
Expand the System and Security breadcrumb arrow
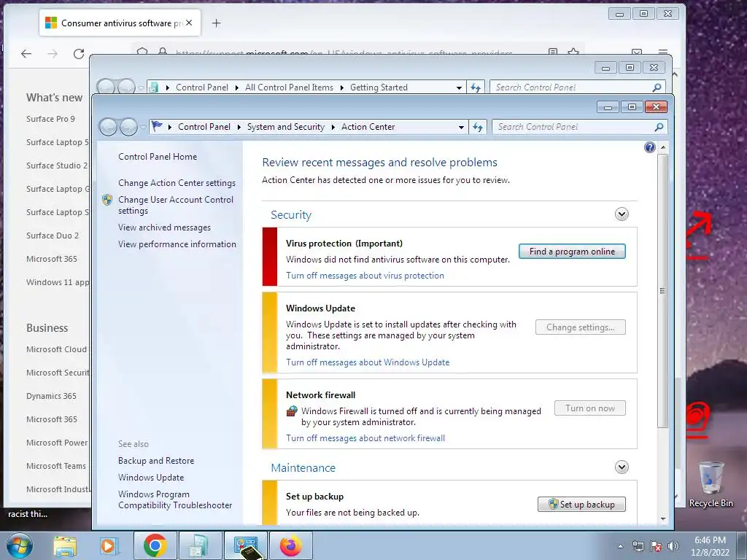(333, 127)
